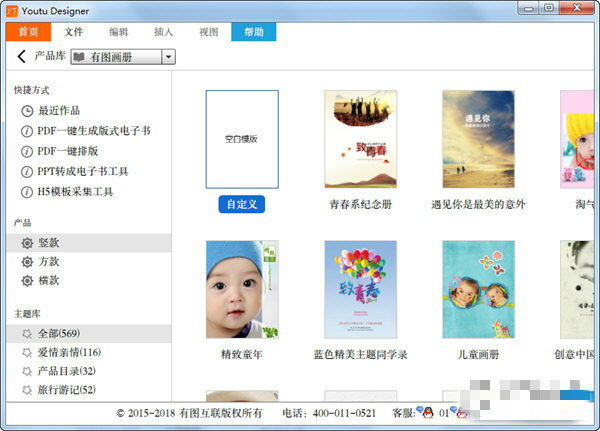Screen dimensions: 600x431
Task: Launch the PDF一键排版 tool
Action: [68, 152]
